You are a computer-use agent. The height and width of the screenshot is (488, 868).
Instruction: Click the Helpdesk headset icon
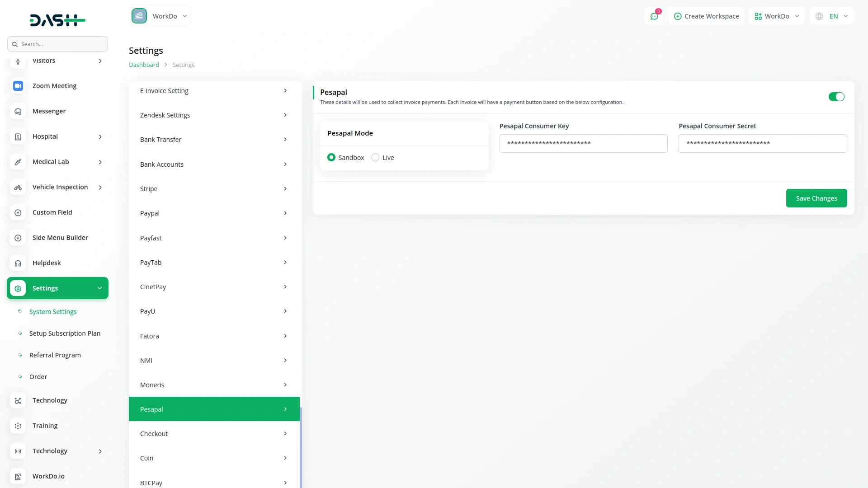(x=18, y=263)
